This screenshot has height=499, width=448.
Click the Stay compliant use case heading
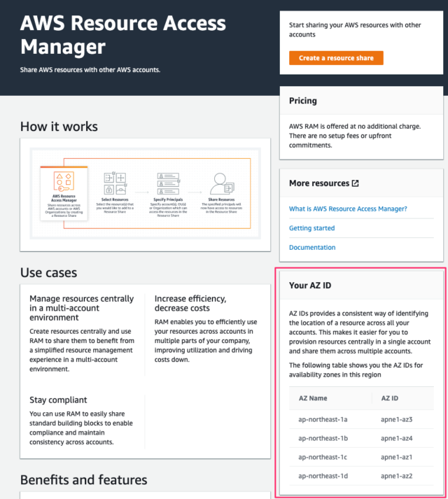click(58, 400)
